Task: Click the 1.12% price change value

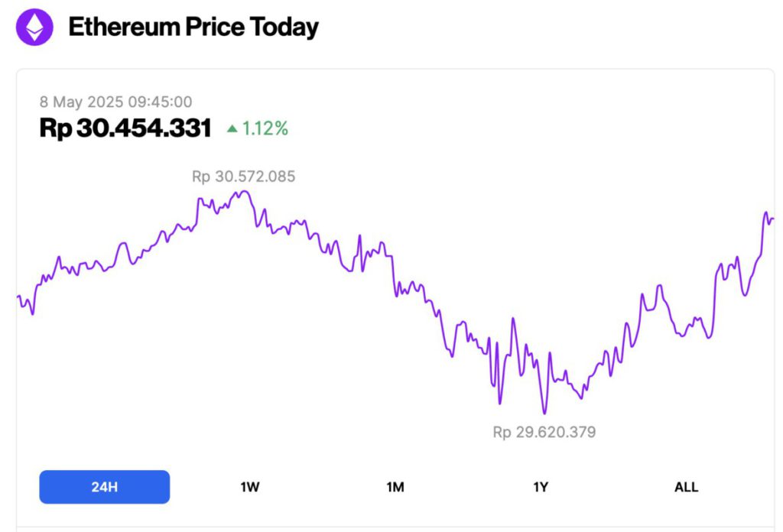Action: click(265, 129)
